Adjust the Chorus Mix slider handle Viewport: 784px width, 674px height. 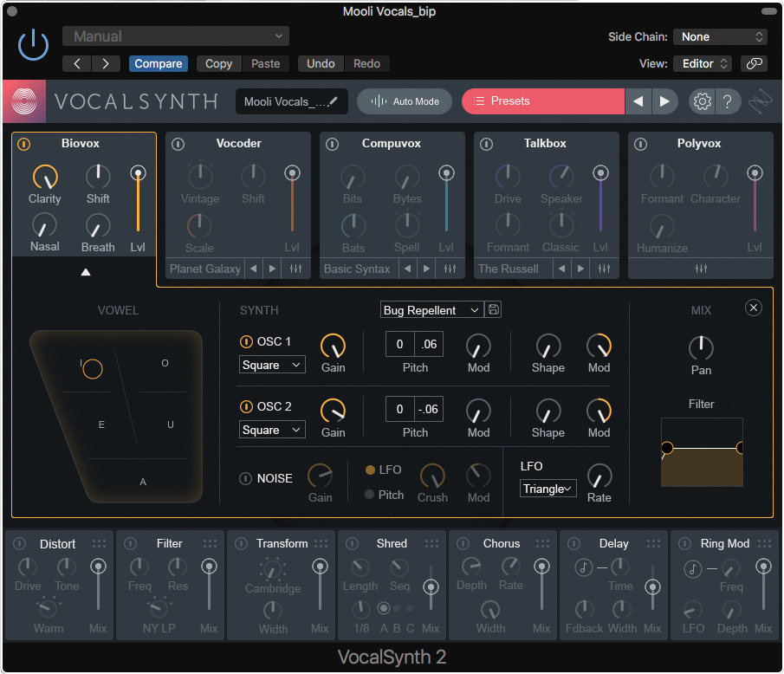pos(541,567)
